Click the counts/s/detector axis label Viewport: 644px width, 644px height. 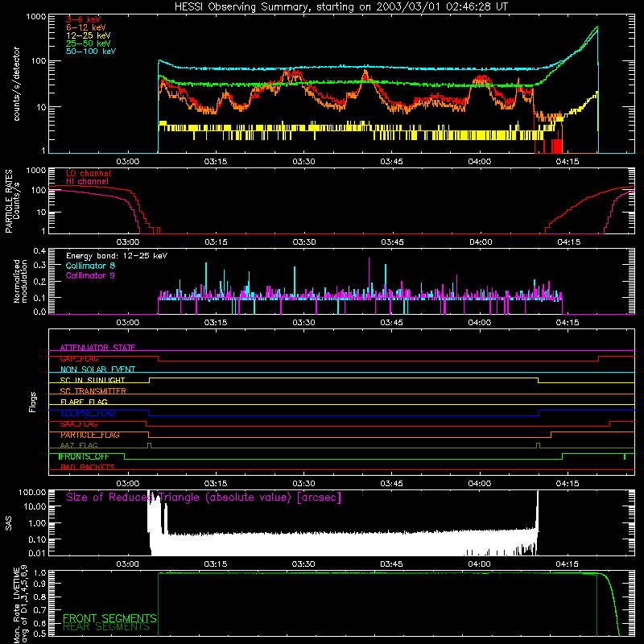[16, 84]
